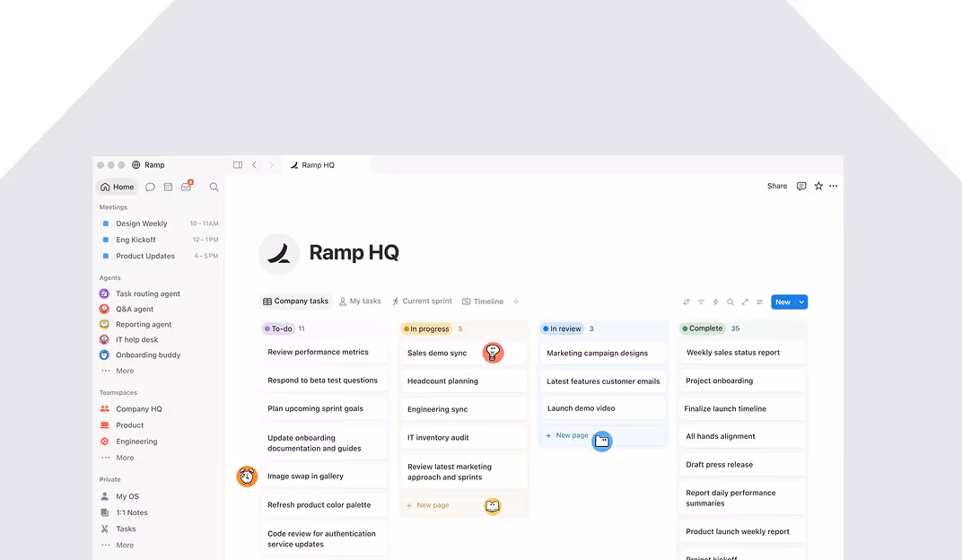Open the Product Updates meeting
The height and width of the screenshot is (560, 962).
(144, 256)
